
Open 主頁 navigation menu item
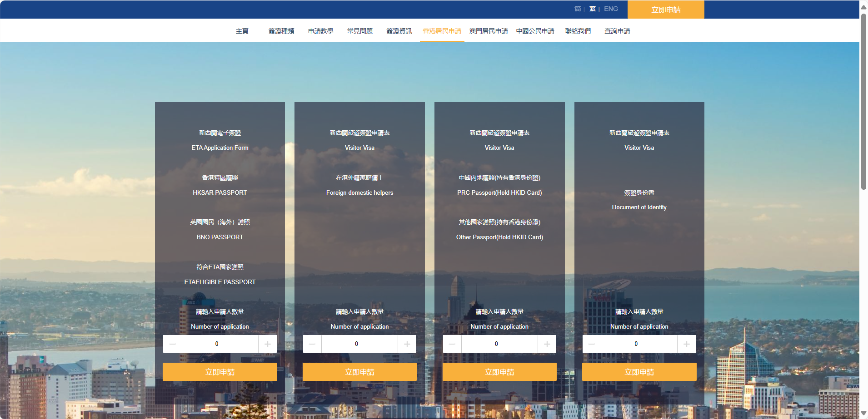(x=242, y=31)
